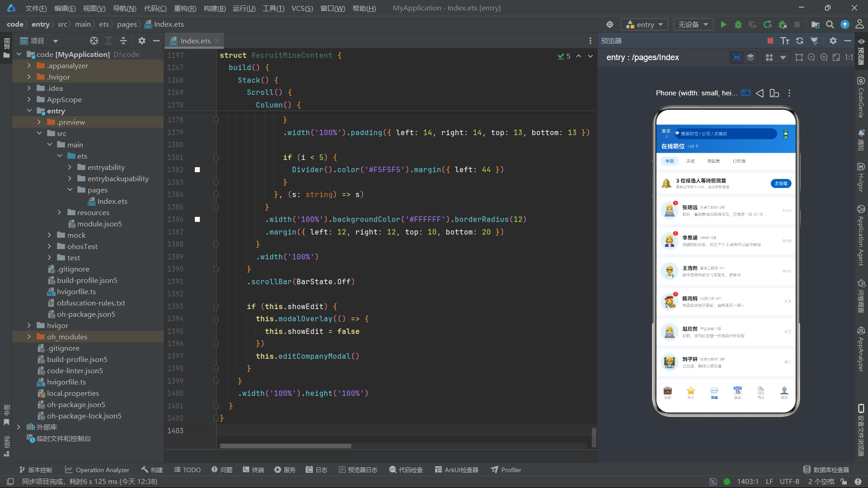This screenshot has height=488, width=868.
Task: Open the CodeGenie side panel
Action: [x=861, y=97]
